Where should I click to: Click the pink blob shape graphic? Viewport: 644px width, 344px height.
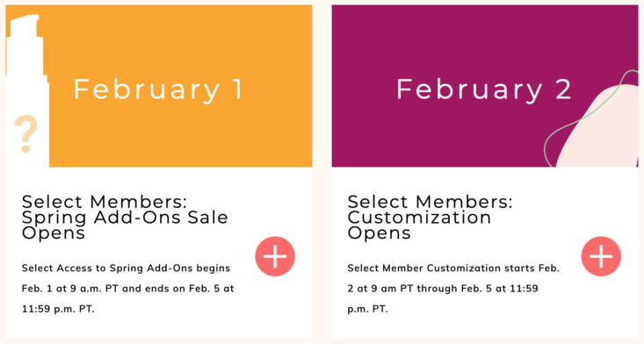click(600, 127)
